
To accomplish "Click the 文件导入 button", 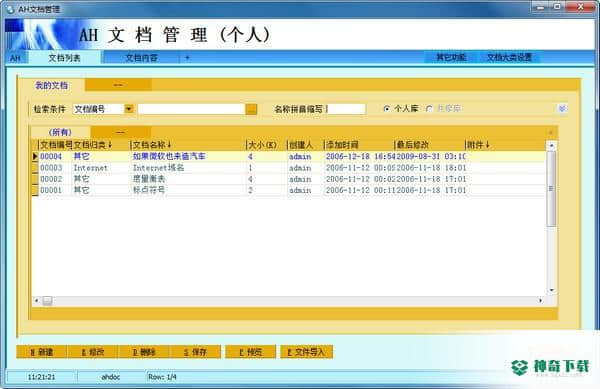I will point(307,352).
